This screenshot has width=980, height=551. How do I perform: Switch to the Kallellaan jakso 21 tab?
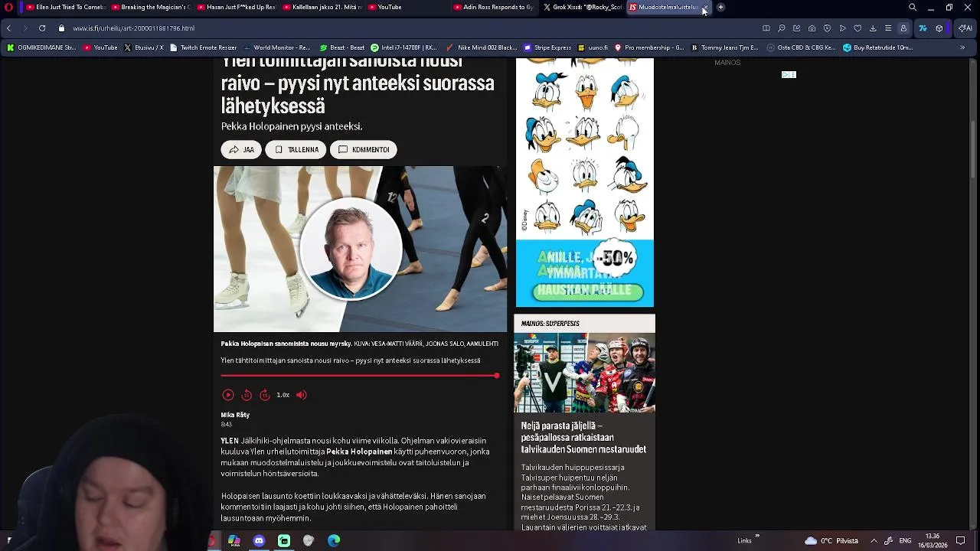322,7
